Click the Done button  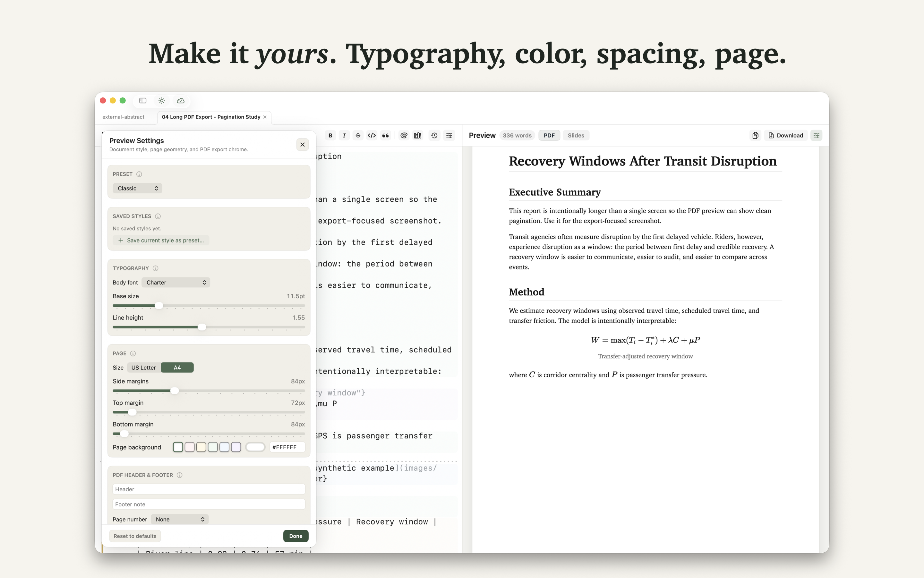coord(295,536)
